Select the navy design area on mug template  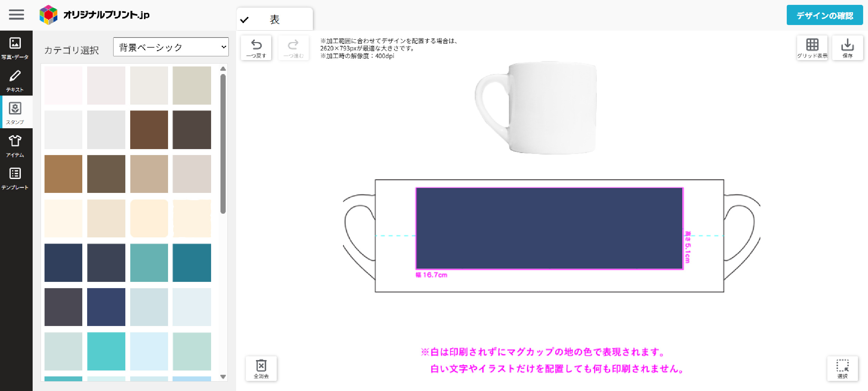coord(550,228)
